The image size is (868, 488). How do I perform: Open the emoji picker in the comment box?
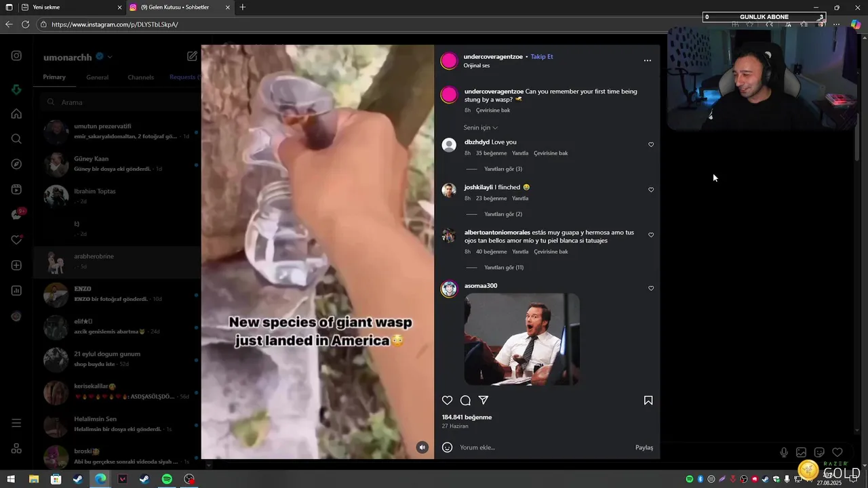click(x=447, y=447)
